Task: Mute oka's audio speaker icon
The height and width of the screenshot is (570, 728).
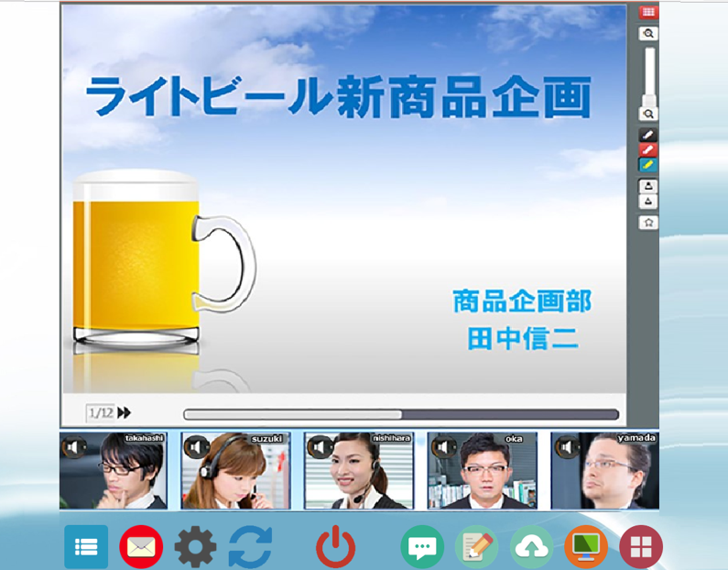Action: 444,447
